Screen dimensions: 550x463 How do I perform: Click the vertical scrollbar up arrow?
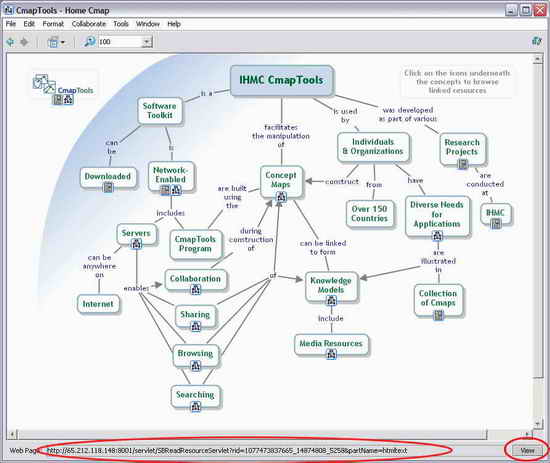click(x=538, y=59)
